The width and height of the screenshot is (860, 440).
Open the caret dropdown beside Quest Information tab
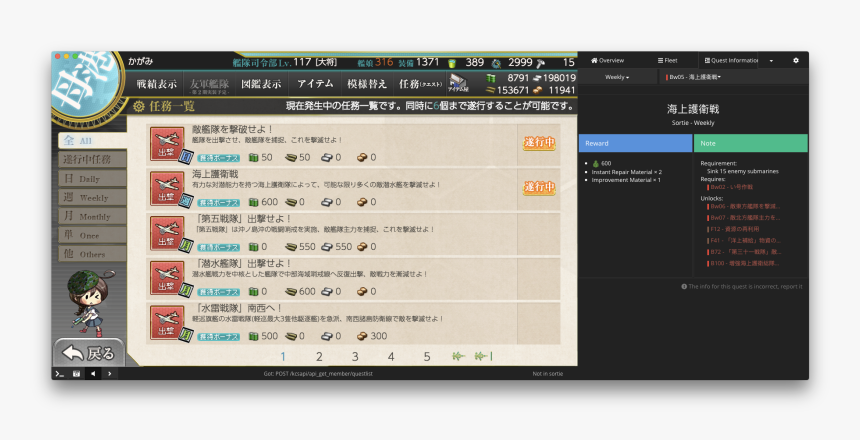click(771, 60)
